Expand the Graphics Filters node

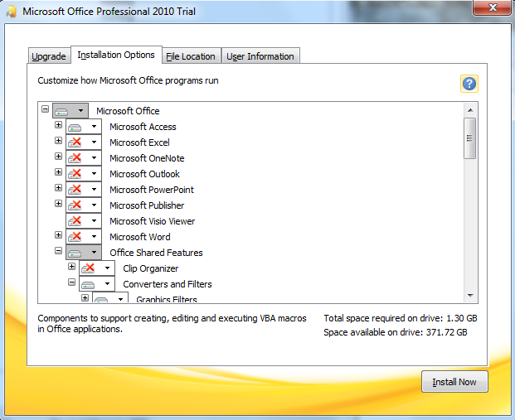85,298
